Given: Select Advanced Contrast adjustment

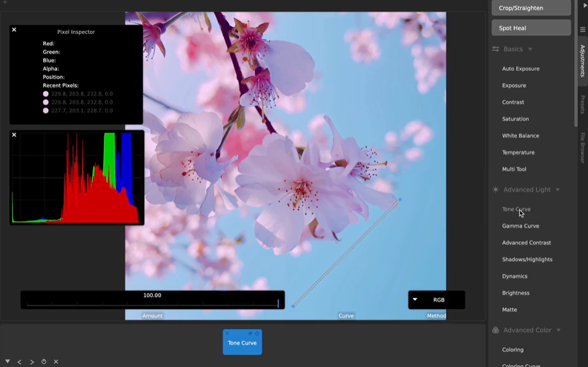Looking at the screenshot, I should (527, 242).
